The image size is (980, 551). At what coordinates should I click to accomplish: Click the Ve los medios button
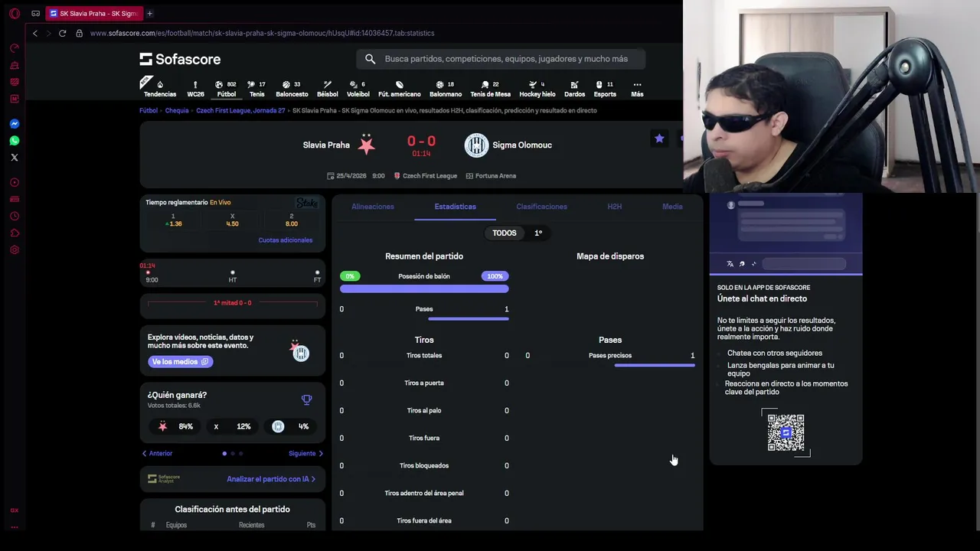pos(180,362)
